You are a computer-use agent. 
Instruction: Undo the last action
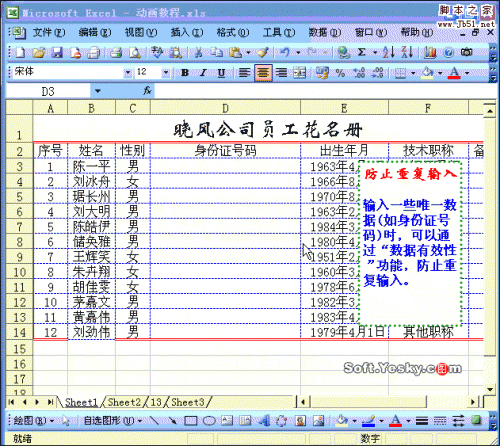pyautogui.click(x=285, y=52)
